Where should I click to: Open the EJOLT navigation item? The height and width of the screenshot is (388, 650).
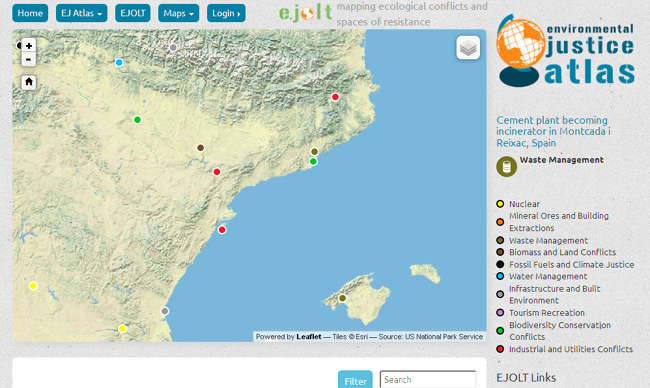click(133, 13)
